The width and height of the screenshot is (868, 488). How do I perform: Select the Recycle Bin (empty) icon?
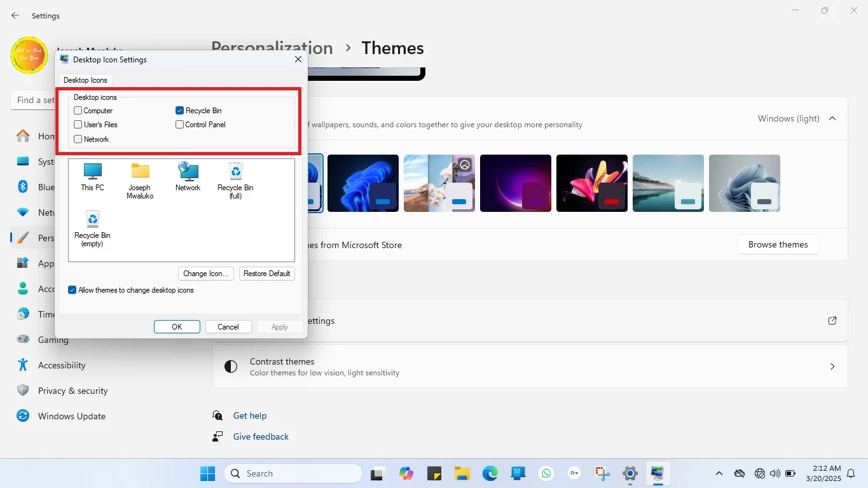click(93, 228)
